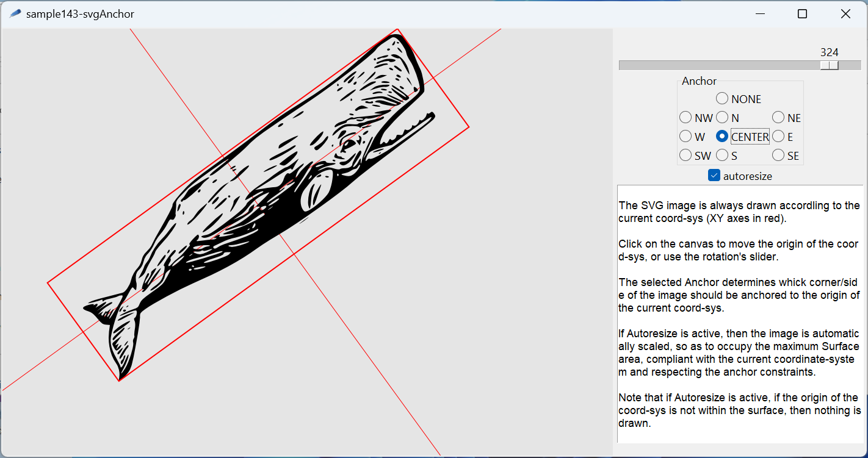Pick the SE anchor option

click(786, 156)
